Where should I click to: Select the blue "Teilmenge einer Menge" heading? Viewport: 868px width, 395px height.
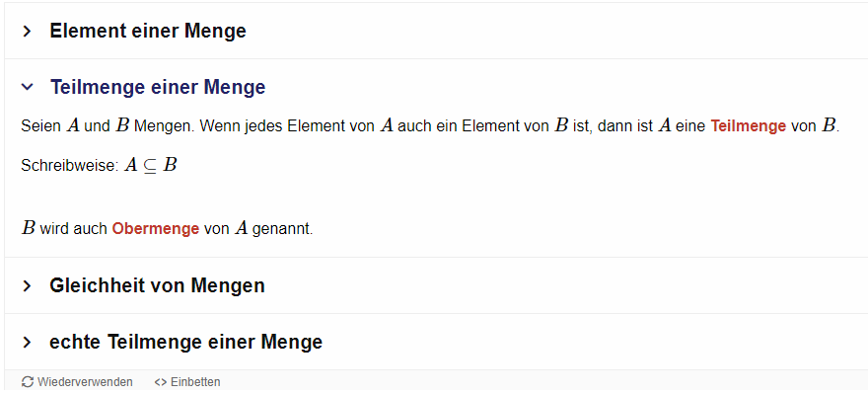158,88
